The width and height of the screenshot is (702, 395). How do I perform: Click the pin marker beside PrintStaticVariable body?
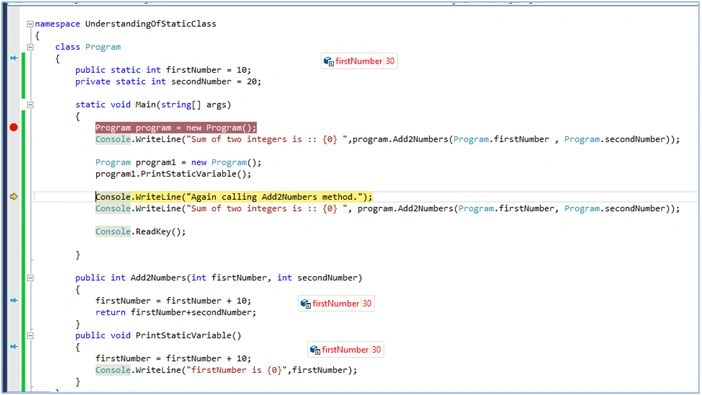tap(14, 347)
